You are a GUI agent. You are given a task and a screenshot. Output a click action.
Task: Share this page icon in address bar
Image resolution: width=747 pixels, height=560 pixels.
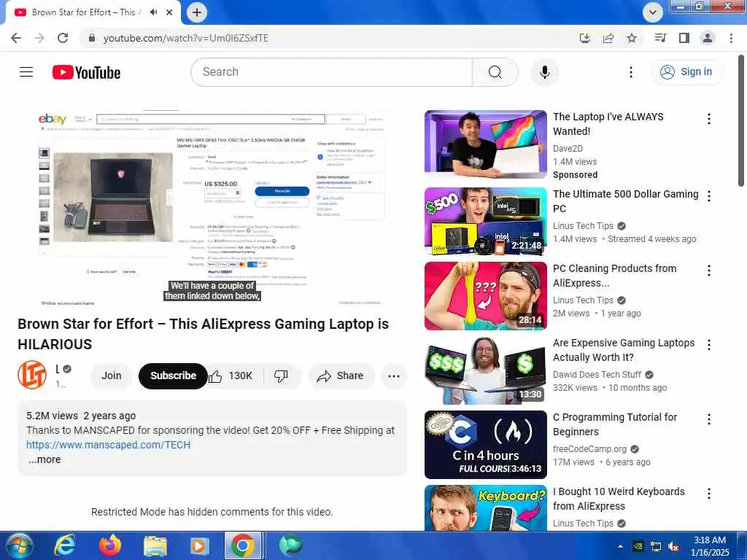(608, 38)
